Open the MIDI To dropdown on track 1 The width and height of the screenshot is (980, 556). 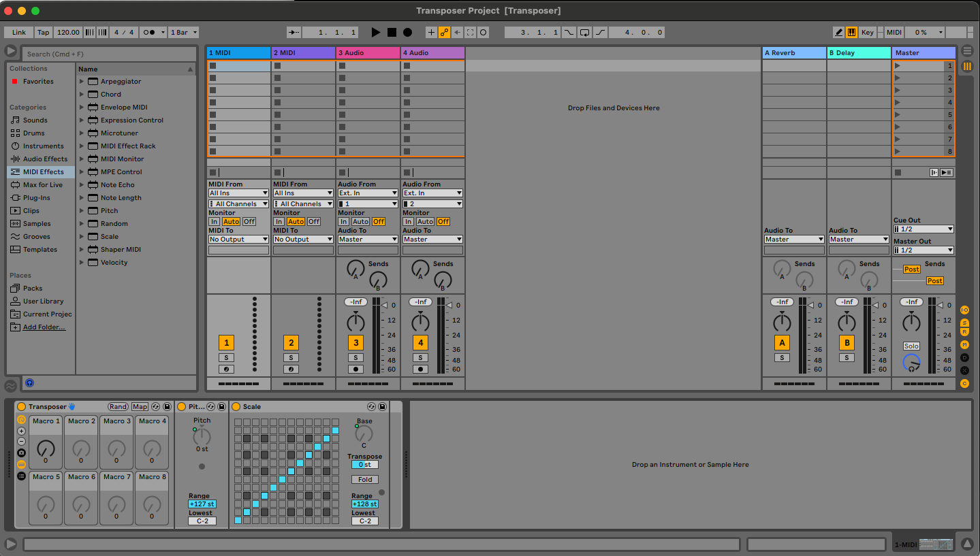coord(238,240)
